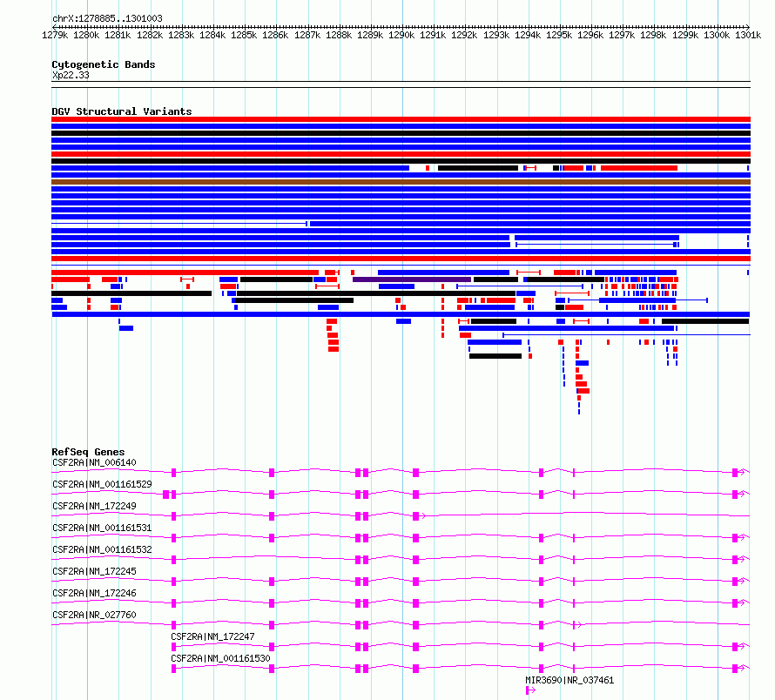Viewport: 775px width, 700px height.
Task: Click the purple DGV structural variant bar
Action: [x=412, y=279]
